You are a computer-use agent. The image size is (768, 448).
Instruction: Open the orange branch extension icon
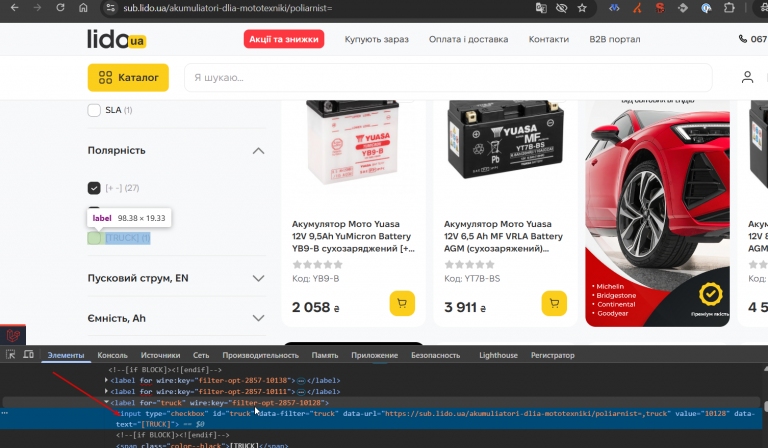click(x=637, y=8)
